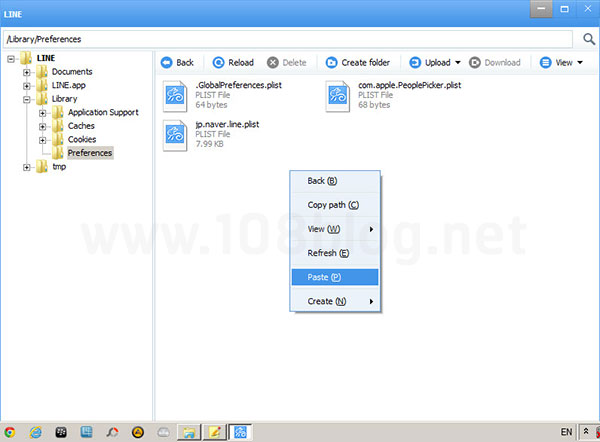This screenshot has width=600, height=442.
Task: Click the EN language indicator in taskbar
Action: click(566, 432)
